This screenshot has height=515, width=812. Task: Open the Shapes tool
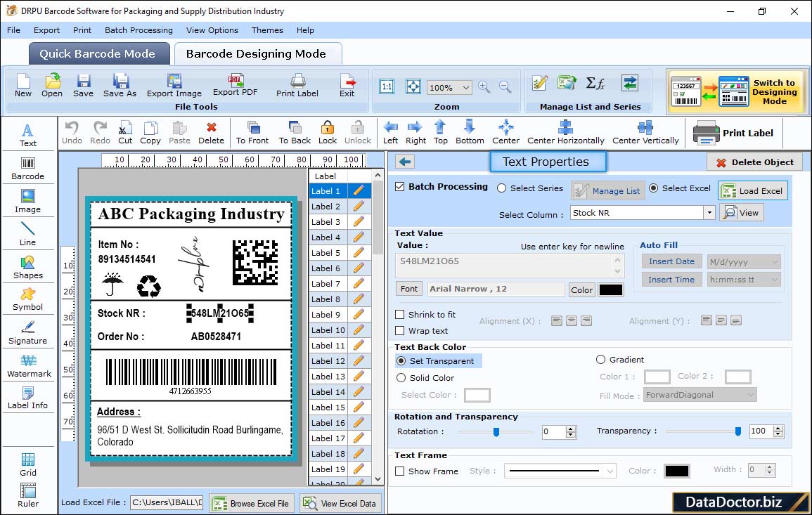click(28, 267)
